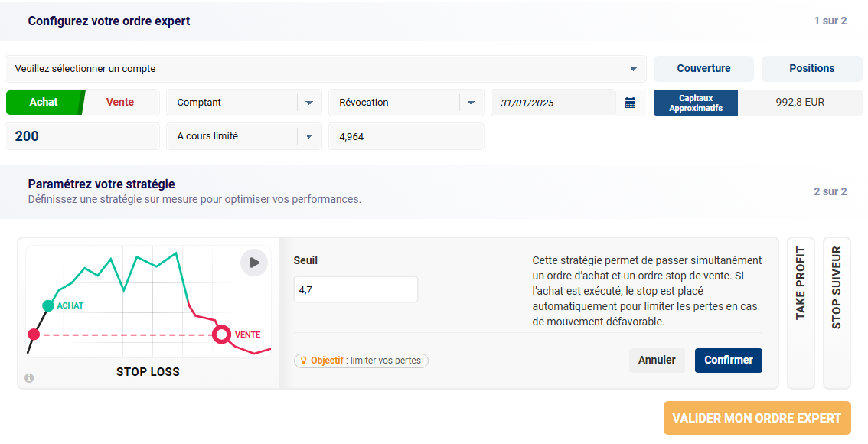Click the calendar icon beside the date
Viewport: 868px width, 444px height.
click(630, 103)
